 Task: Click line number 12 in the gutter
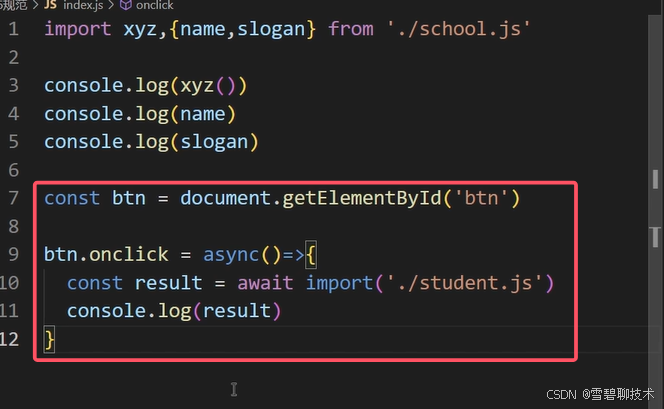point(9,339)
